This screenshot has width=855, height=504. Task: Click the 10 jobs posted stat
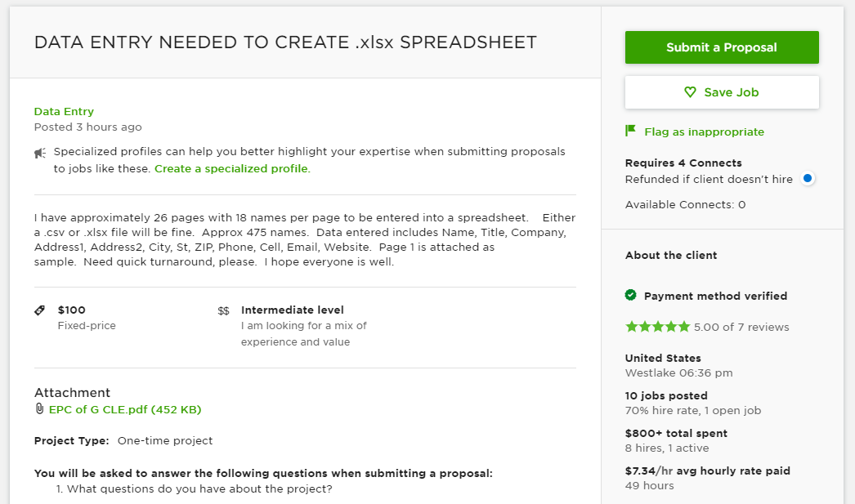pyautogui.click(x=666, y=395)
